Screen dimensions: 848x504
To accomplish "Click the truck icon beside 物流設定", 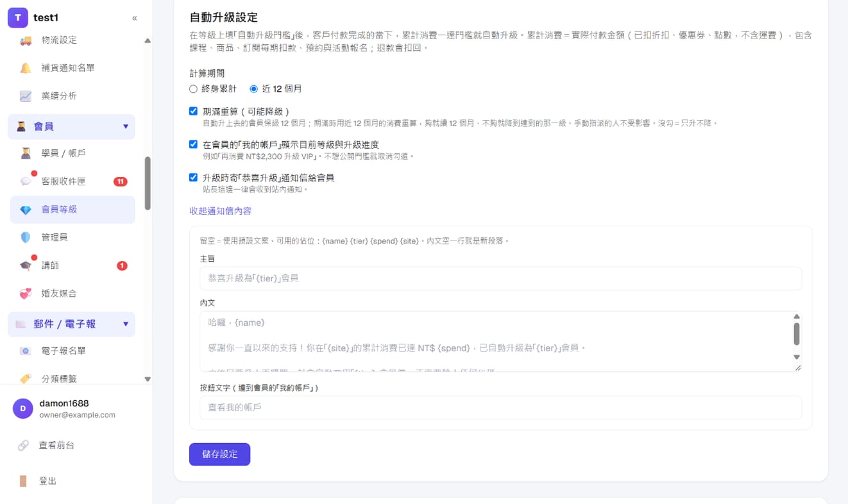I will click(26, 40).
